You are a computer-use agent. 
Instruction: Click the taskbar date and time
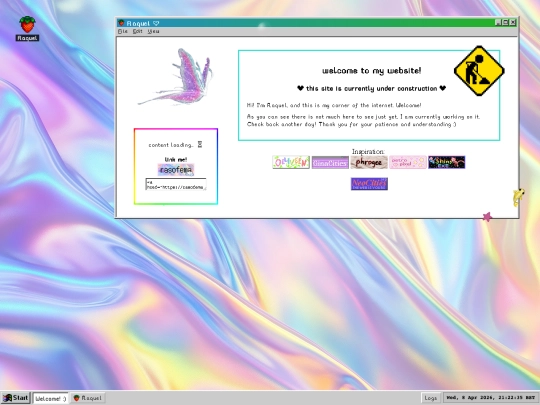491,398
